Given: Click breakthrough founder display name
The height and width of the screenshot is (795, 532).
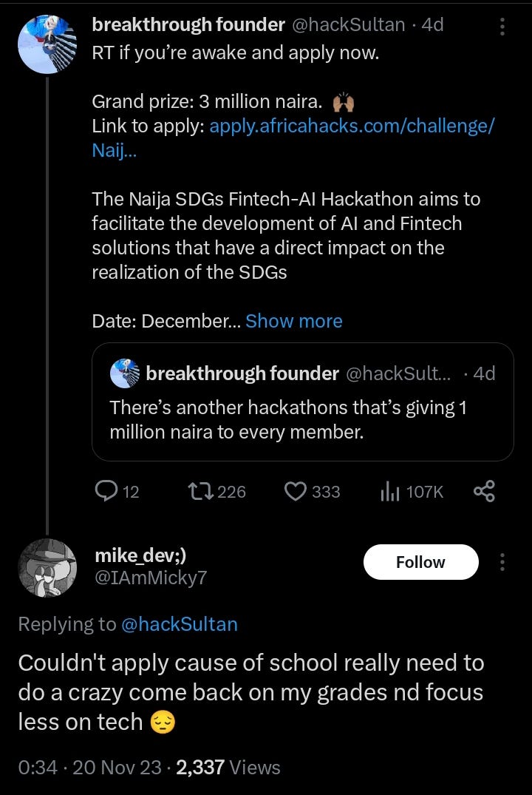Looking at the screenshot, I should coord(188,24).
